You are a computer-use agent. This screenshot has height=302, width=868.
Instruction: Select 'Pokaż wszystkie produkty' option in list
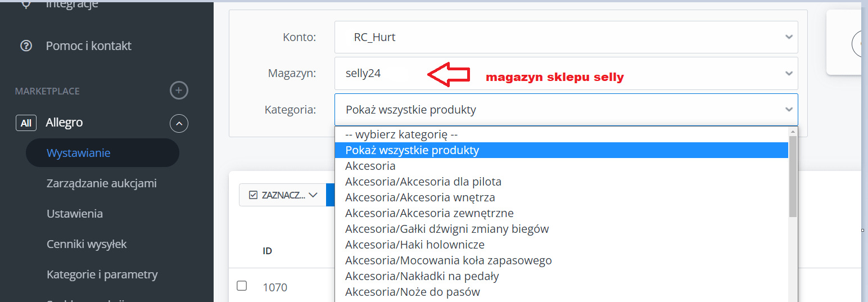click(x=412, y=150)
